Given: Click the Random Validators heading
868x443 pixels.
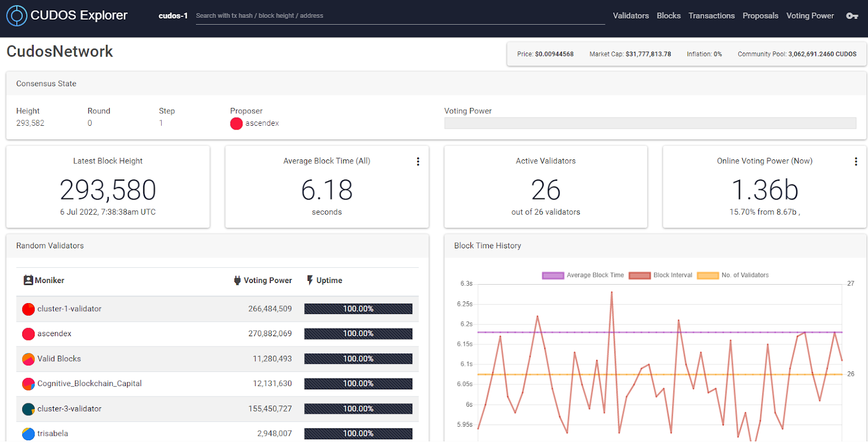Looking at the screenshot, I should click(50, 246).
